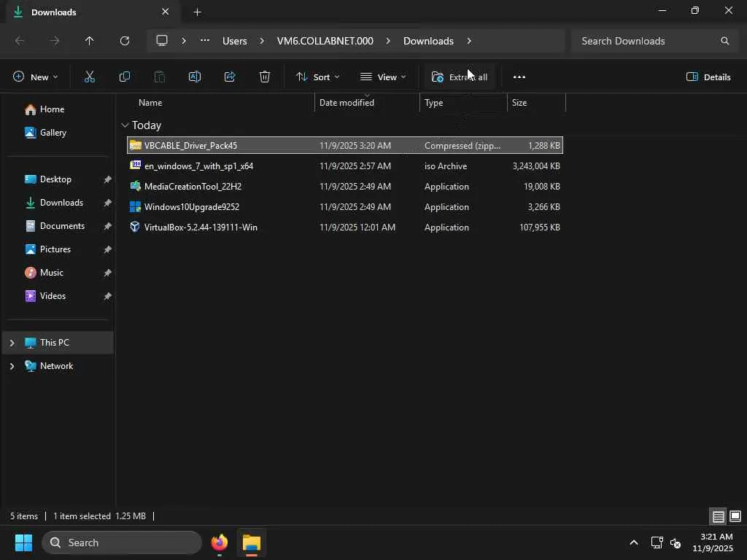Click the PC monitor icon in address bar
The width and height of the screenshot is (747, 560).
click(162, 41)
